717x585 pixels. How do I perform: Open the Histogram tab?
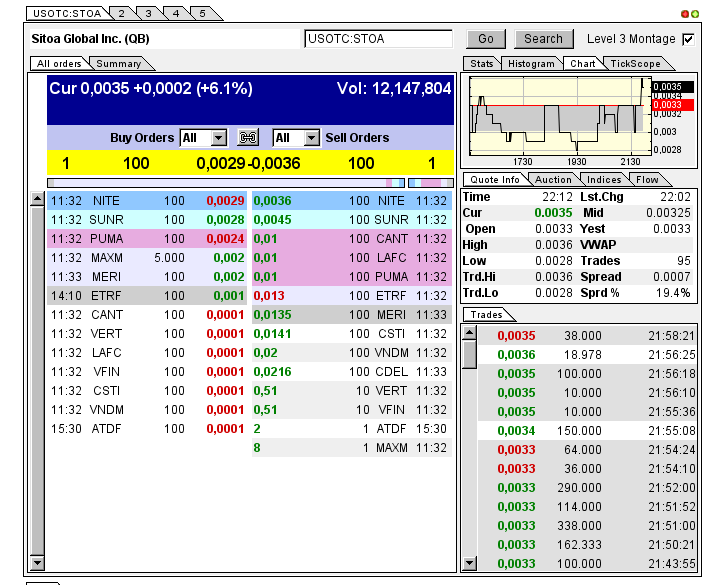click(x=531, y=64)
